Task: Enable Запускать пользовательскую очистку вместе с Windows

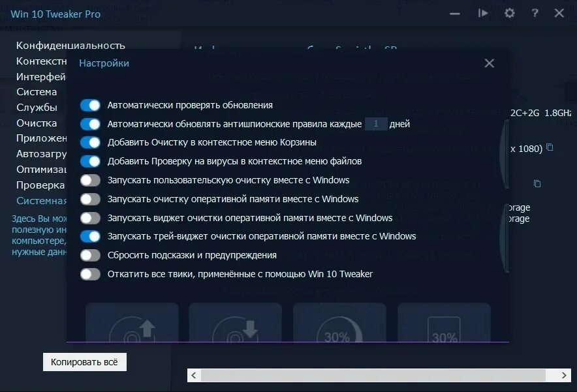Action: (x=90, y=180)
